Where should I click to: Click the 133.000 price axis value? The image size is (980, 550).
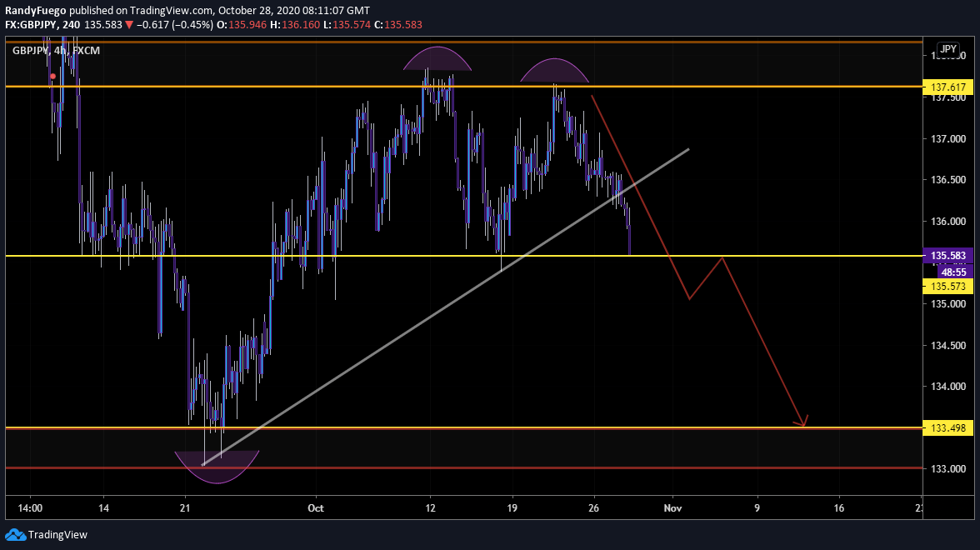click(948, 468)
